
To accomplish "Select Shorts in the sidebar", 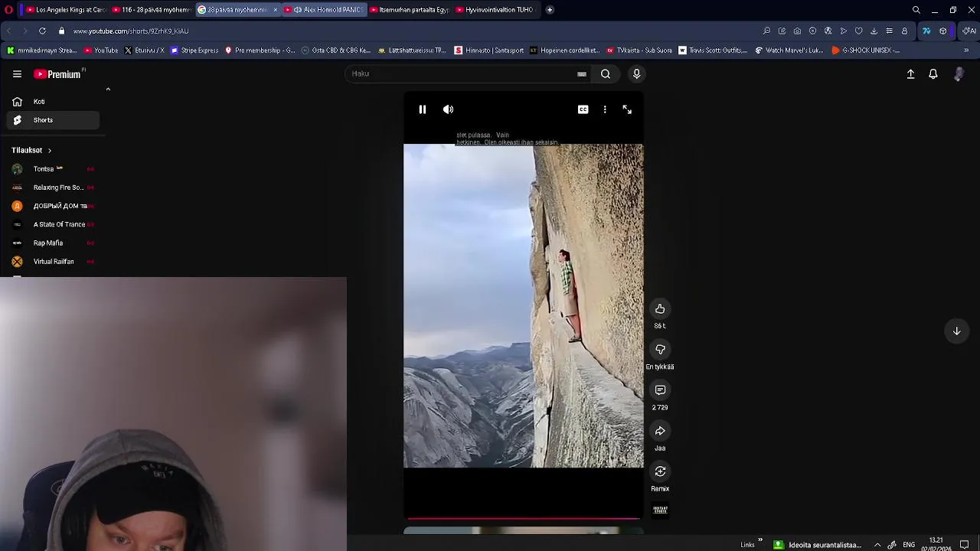I will [x=53, y=120].
